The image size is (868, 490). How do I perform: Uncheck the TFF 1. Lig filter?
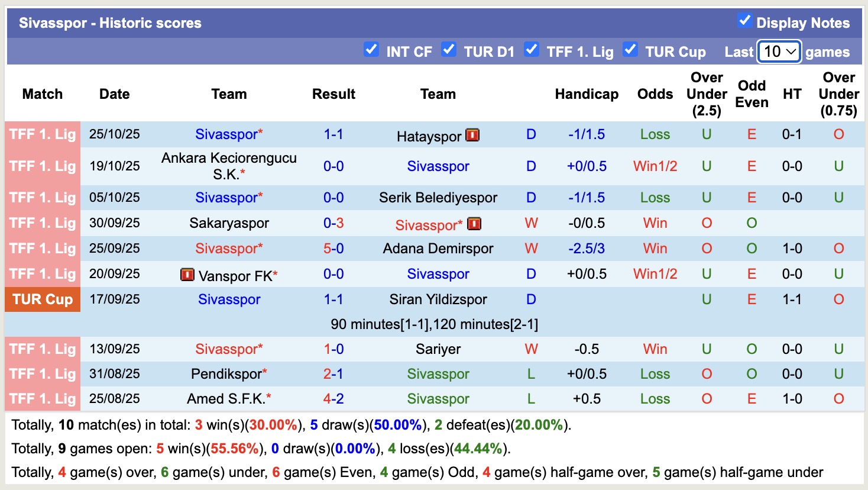point(533,50)
